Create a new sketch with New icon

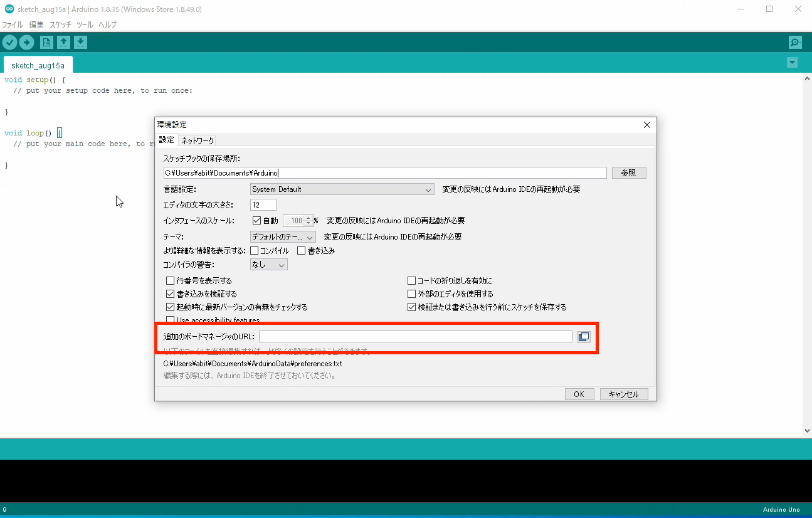46,42
